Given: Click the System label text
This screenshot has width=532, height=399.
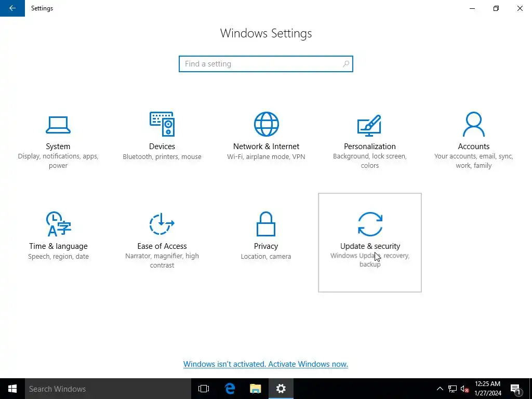Looking at the screenshot, I should [58, 146].
